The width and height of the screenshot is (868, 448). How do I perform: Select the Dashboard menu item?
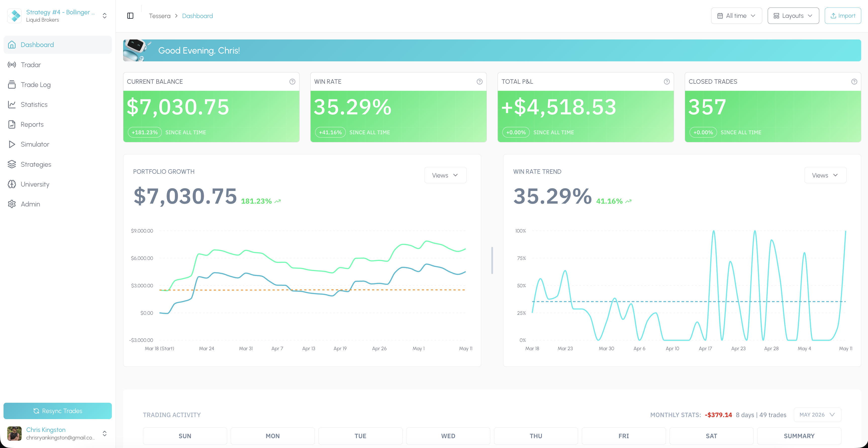[58, 45]
